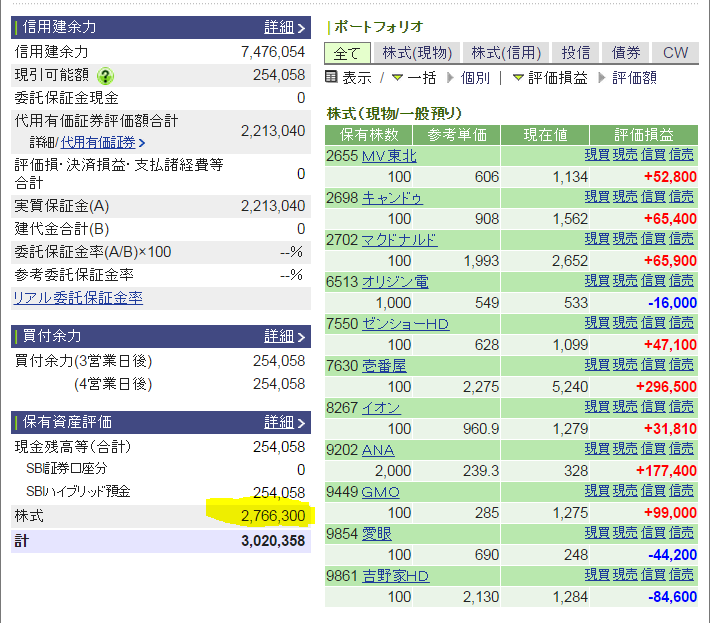Click the +177,400 gain for ANA
This screenshot has width=710, height=623.
[666, 471]
